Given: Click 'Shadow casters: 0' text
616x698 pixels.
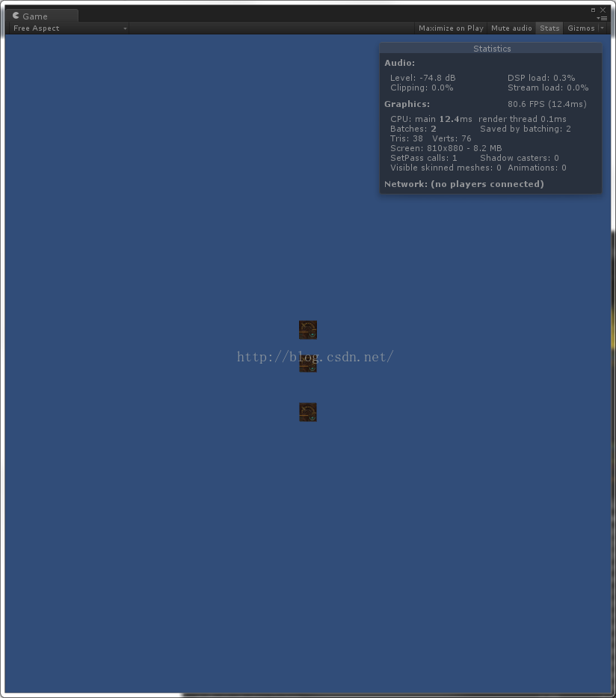Looking at the screenshot, I should pos(520,158).
